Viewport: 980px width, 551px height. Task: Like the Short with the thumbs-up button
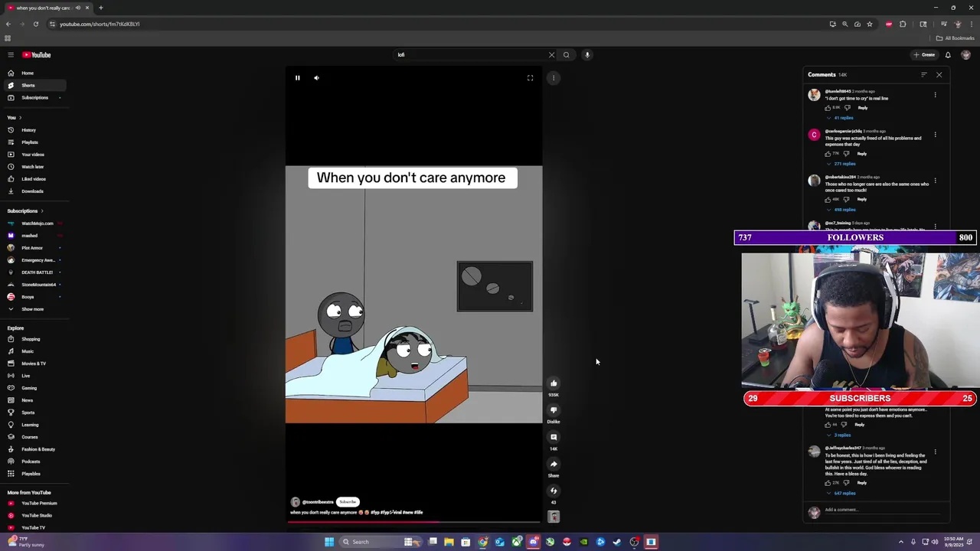point(554,383)
